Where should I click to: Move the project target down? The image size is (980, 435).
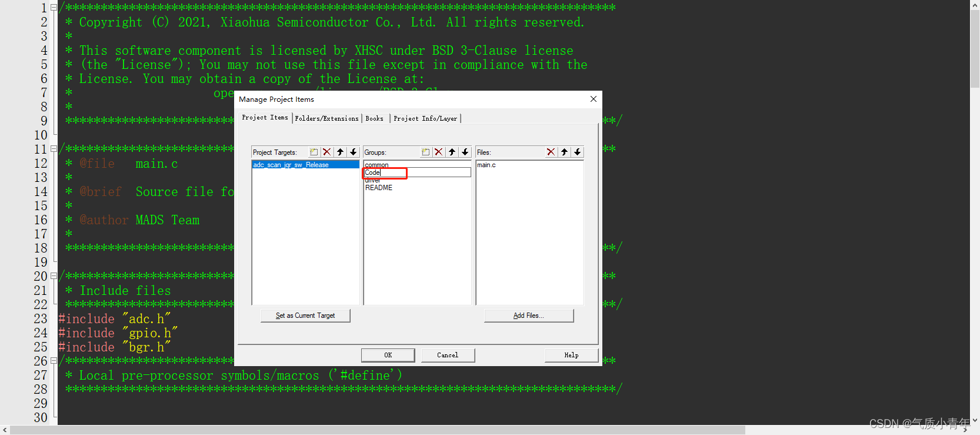tap(354, 152)
